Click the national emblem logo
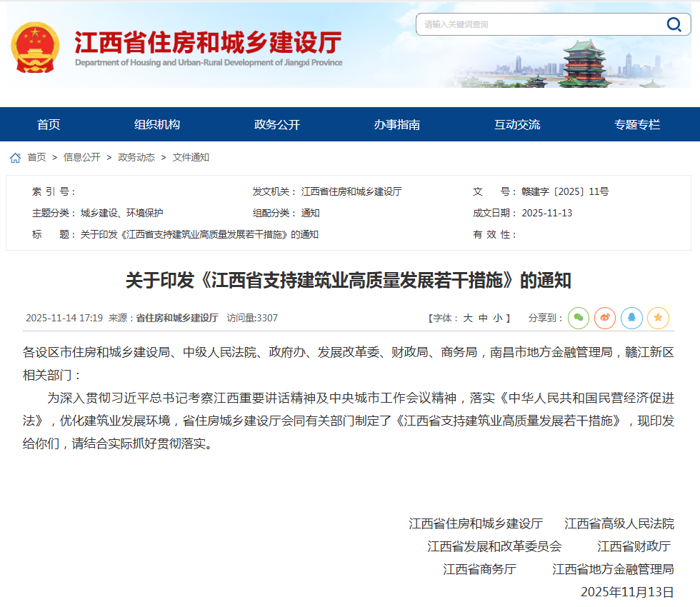The height and width of the screenshot is (607, 700). [x=35, y=48]
